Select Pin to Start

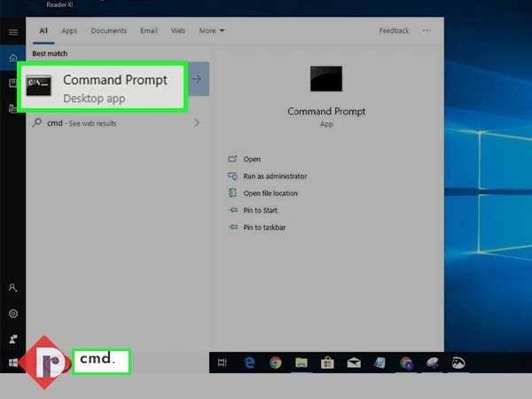[x=260, y=210]
